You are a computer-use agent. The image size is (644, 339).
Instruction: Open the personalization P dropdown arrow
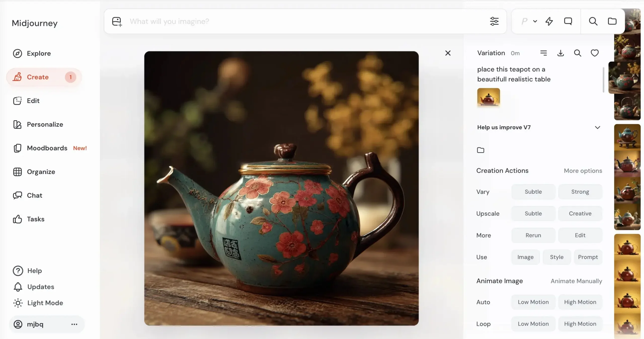(535, 21)
